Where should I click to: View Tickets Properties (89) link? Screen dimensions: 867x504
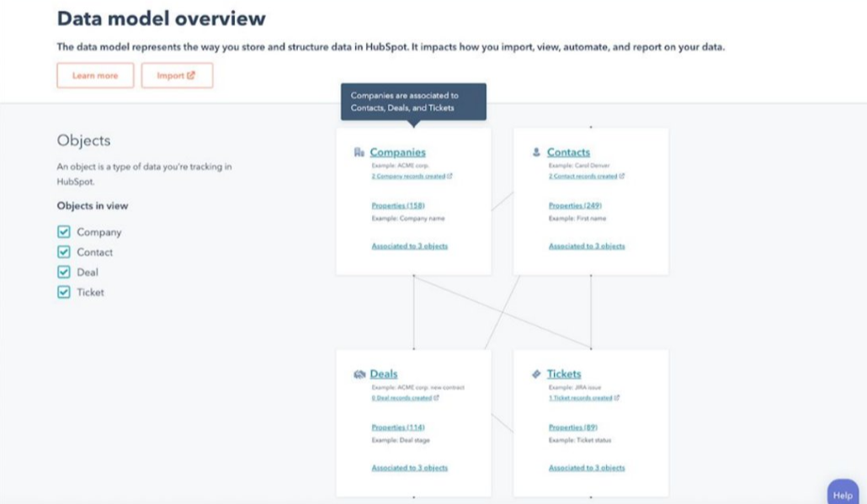(x=573, y=427)
